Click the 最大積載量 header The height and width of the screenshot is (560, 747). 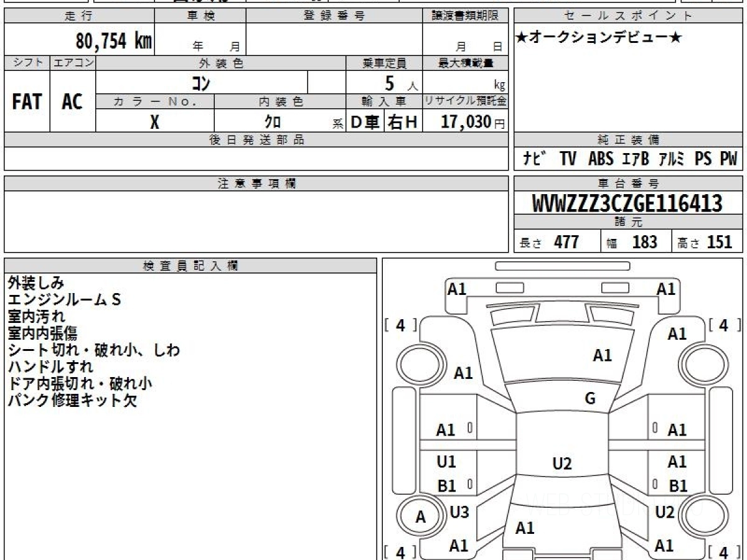(x=466, y=63)
